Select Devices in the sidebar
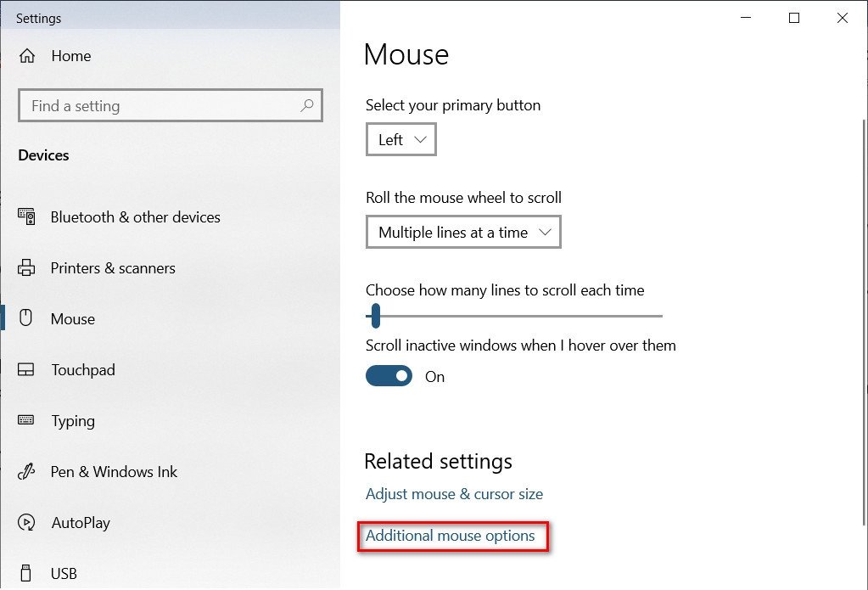 pos(43,155)
